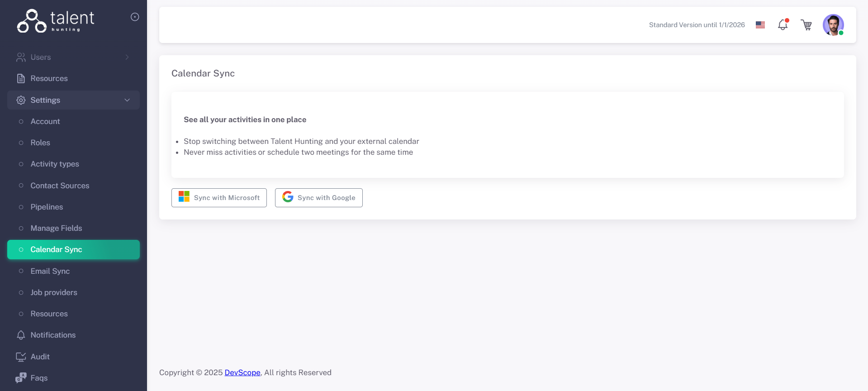The height and width of the screenshot is (391, 868).
Task: Toggle the sidebar pin circle icon
Action: tap(135, 17)
